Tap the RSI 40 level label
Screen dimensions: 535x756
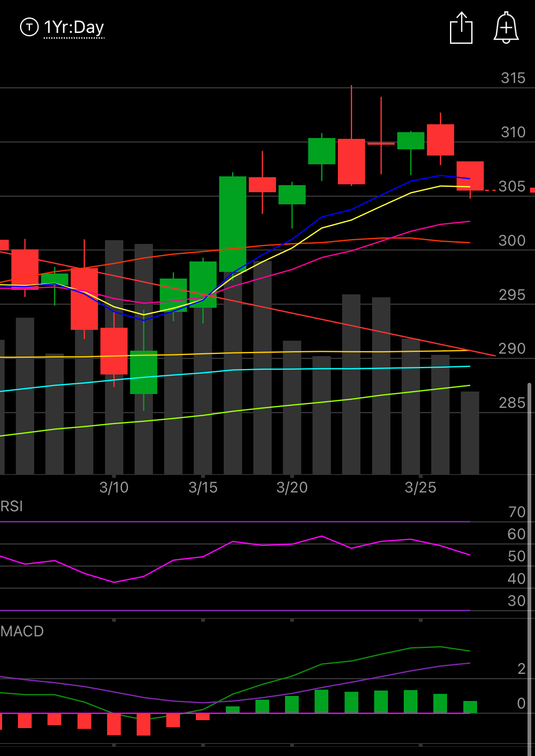pyautogui.click(x=517, y=579)
